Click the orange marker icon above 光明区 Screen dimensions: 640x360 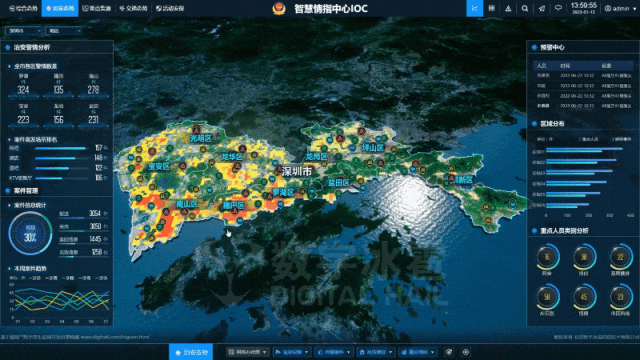click(x=197, y=128)
